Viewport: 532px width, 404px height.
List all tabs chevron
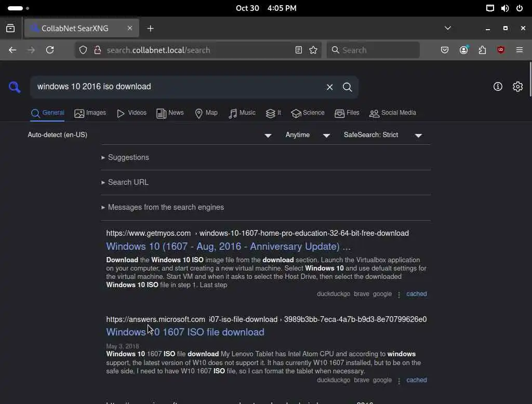point(448,28)
